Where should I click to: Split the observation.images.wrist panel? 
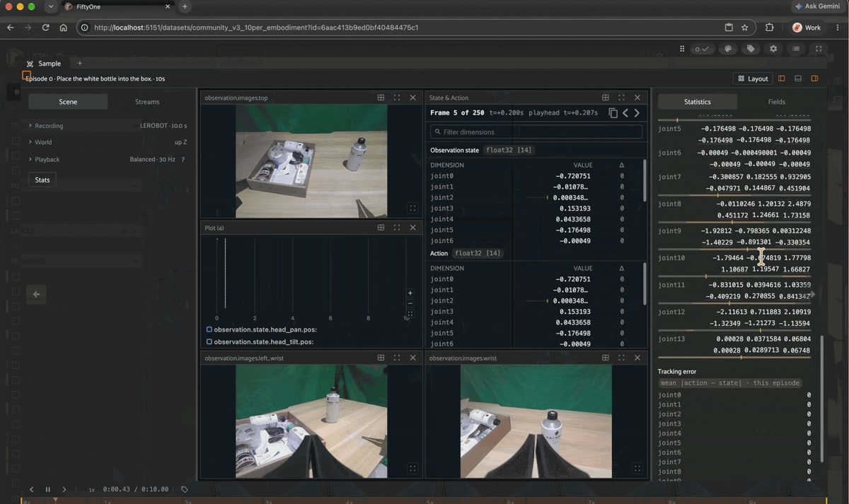pos(605,358)
